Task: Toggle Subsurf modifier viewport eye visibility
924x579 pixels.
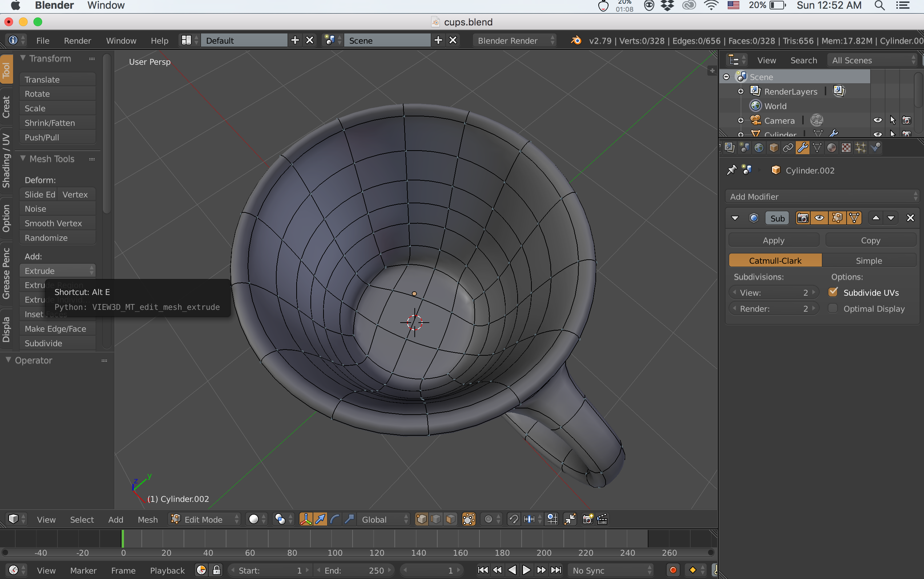Action: tap(819, 218)
